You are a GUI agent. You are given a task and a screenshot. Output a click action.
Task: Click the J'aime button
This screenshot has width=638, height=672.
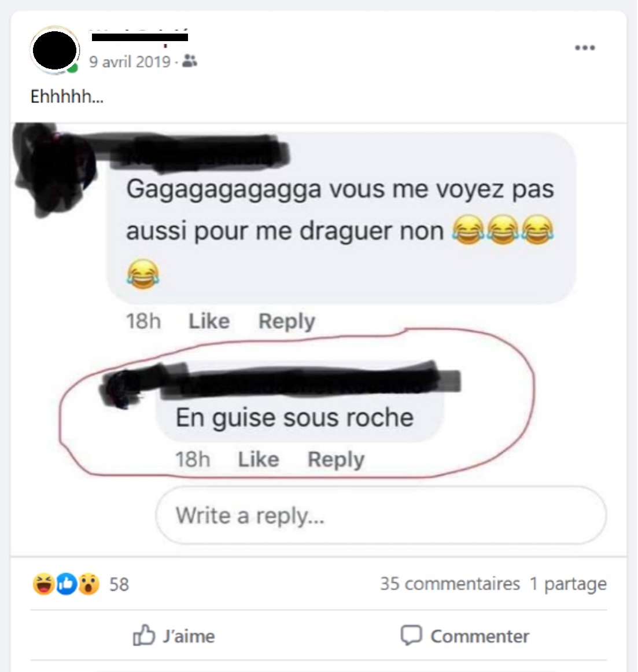pyautogui.click(x=174, y=636)
